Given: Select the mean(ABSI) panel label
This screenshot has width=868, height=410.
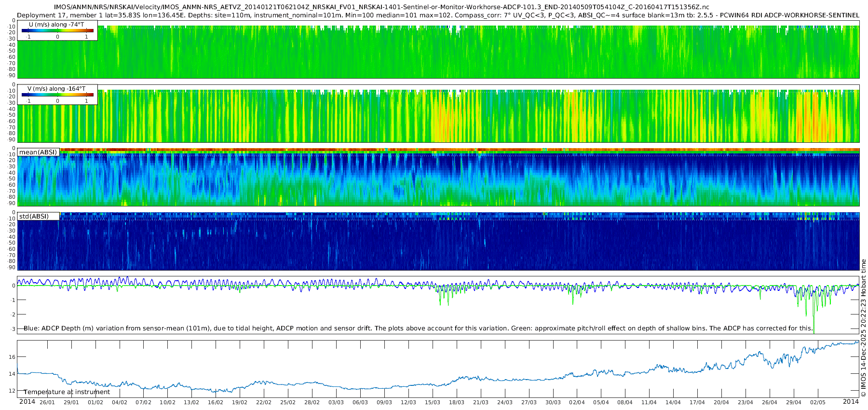Looking at the screenshot, I should (38, 152).
